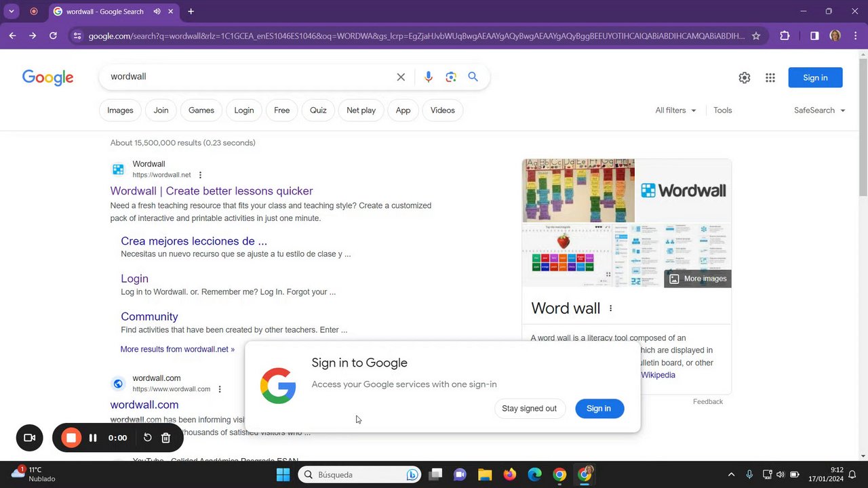The height and width of the screenshot is (488, 868).
Task: Open Windows notification bell
Action: (852, 474)
